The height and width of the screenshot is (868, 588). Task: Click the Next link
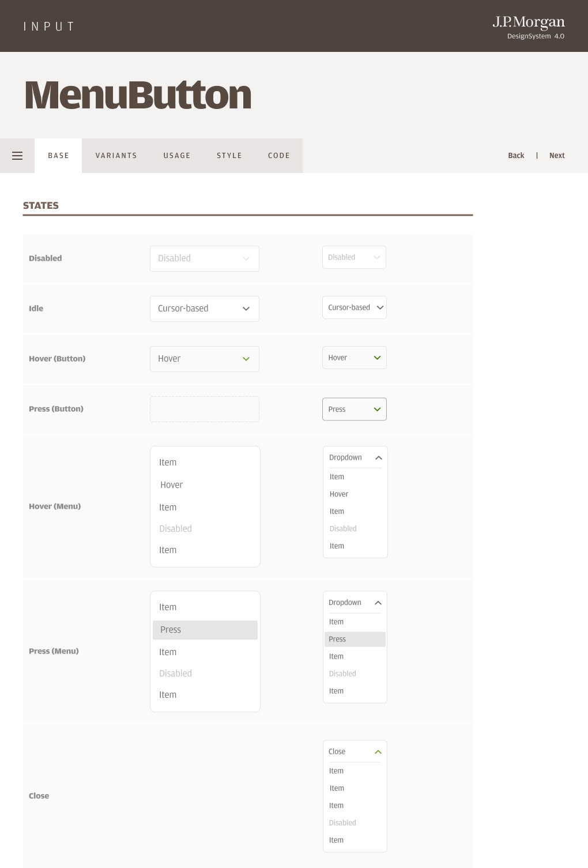coord(557,156)
